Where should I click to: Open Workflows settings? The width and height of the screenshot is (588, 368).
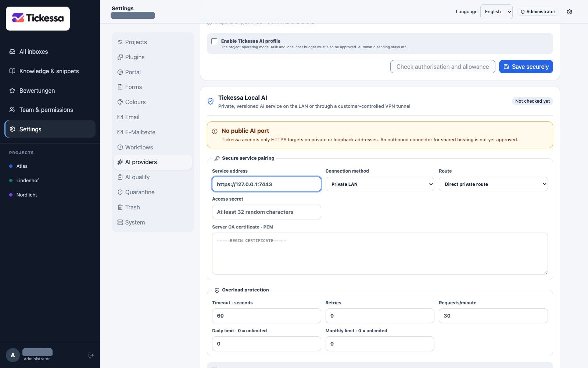click(153, 147)
